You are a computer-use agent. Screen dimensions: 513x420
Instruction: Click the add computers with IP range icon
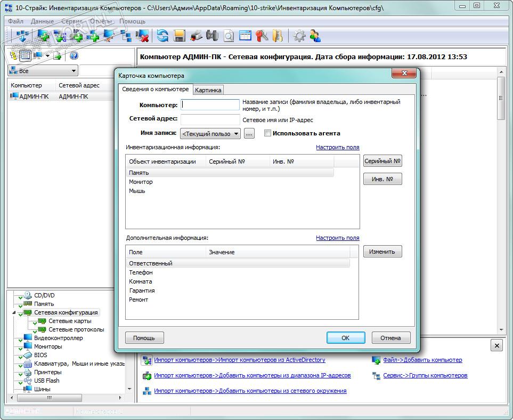click(76, 36)
